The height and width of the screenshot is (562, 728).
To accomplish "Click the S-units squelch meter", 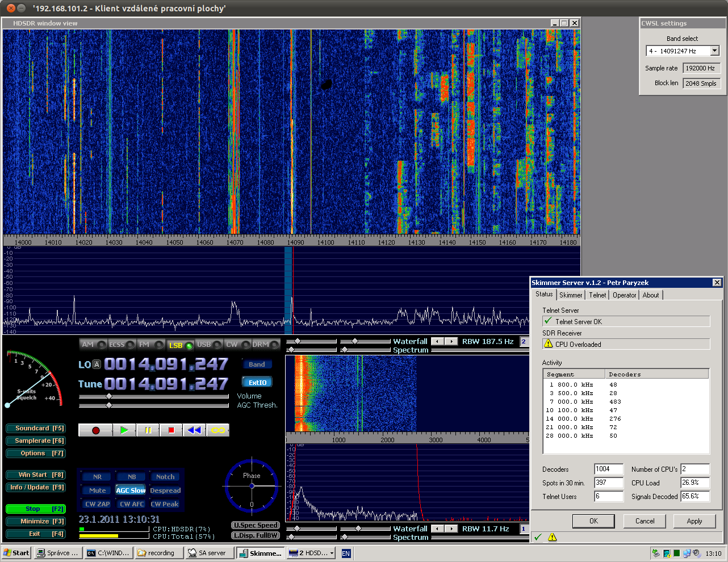I will click(33, 379).
